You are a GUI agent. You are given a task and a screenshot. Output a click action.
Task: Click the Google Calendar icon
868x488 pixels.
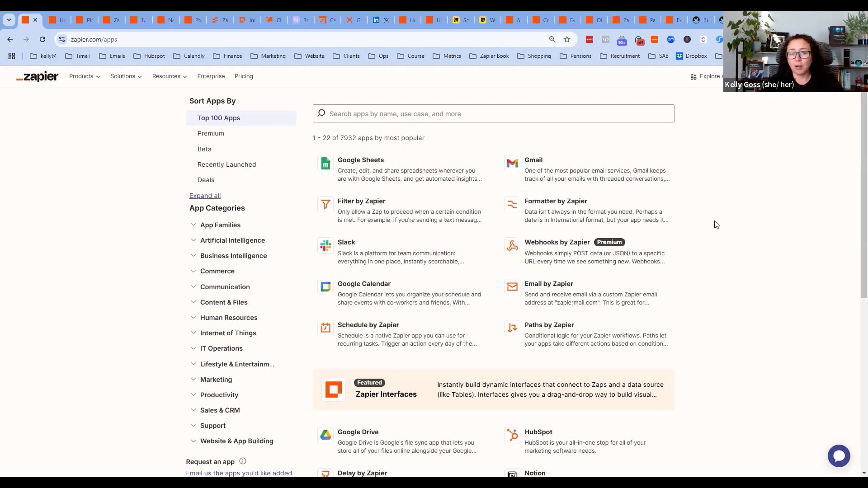coord(325,287)
